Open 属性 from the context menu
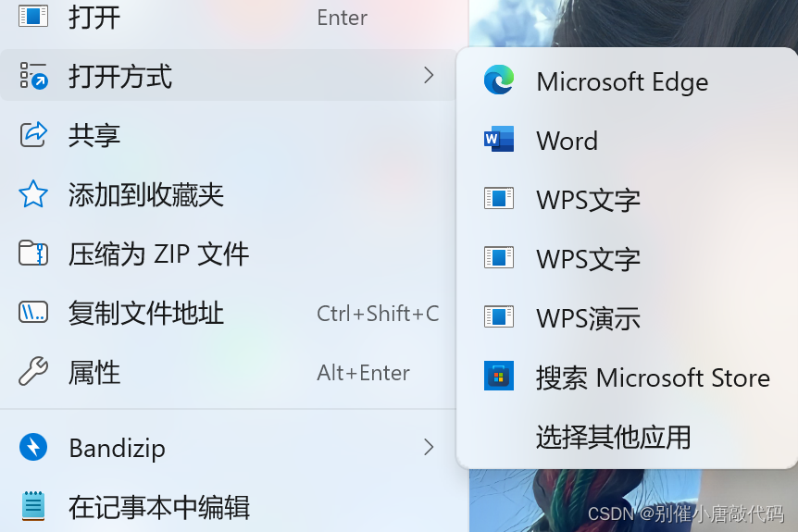798x532 pixels. point(229,372)
